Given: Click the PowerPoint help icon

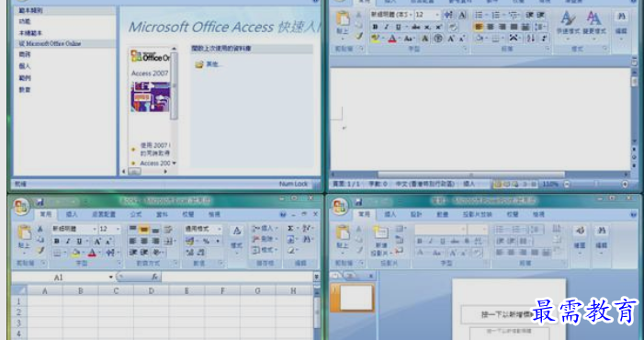Looking at the screenshot, I should (x=633, y=214).
